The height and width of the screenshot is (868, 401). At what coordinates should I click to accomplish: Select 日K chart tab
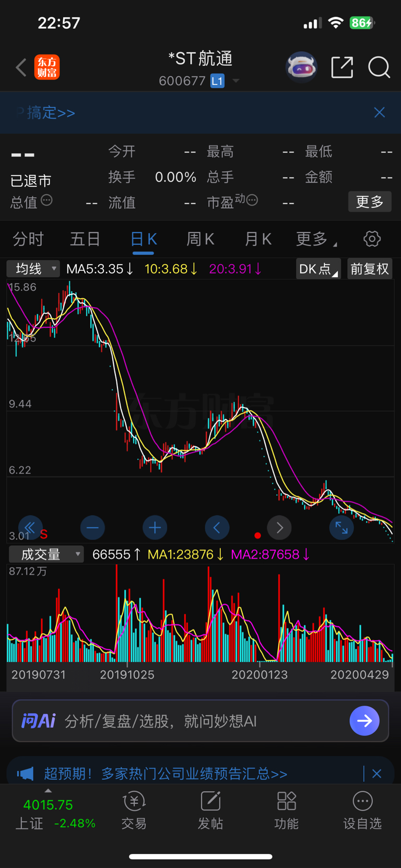[143, 239]
